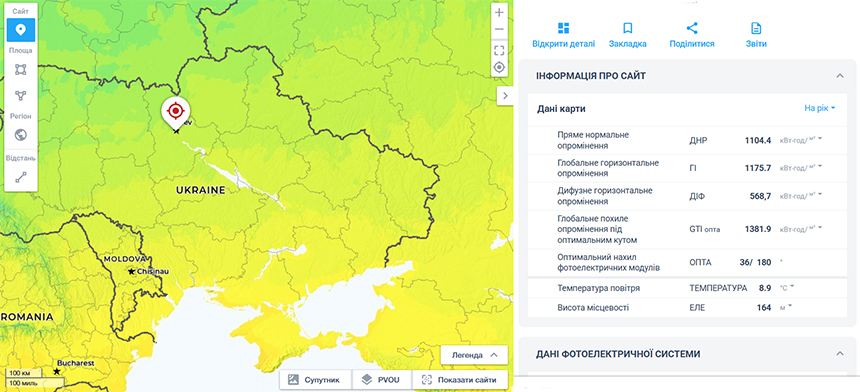The width and height of the screenshot is (860, 392).
Task: Switch to Супутник satellite view
Action: click(314, 380)
